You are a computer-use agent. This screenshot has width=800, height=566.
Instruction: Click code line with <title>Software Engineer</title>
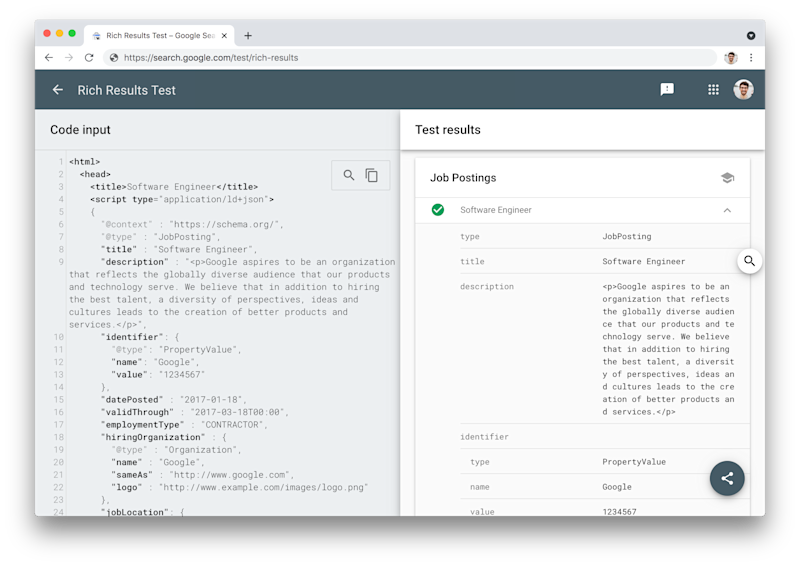pyautogui.click(x=174, y=187)
